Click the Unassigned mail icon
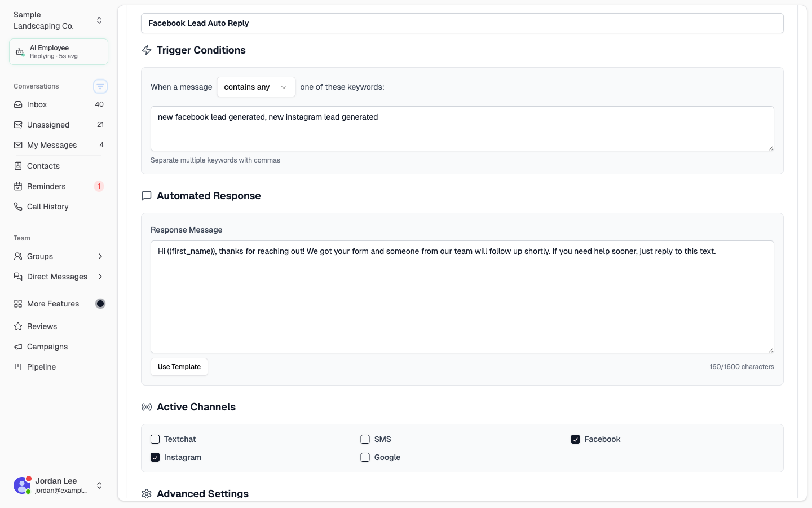The height and width of the screenshot is (508, 812). pyautogui.click(x=18, y=125)
